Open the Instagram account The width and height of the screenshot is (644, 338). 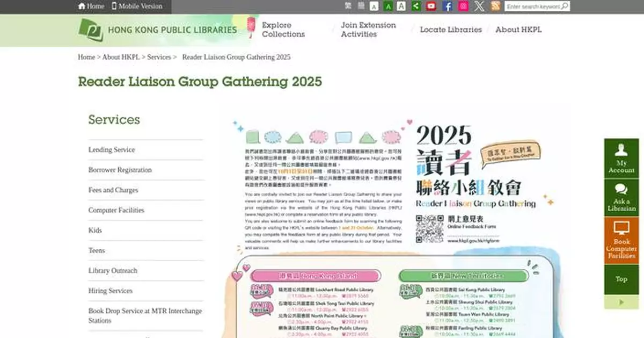point(463,6)
